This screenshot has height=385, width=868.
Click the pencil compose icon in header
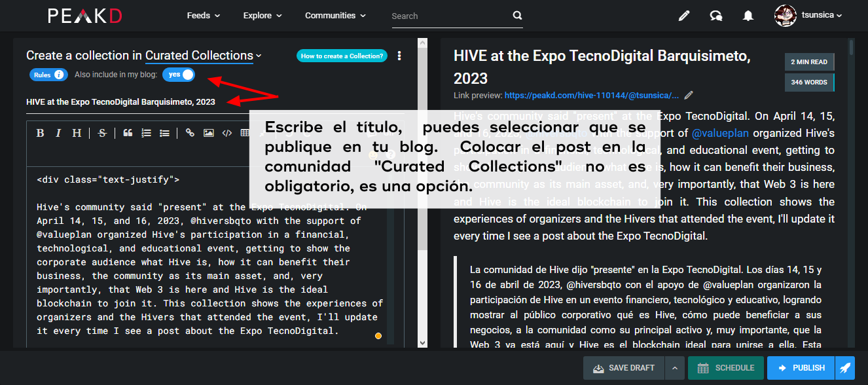(684, 16)
